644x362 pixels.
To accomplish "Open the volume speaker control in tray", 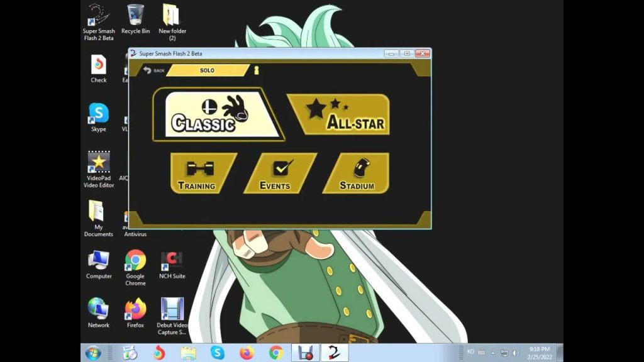I will pyautogui.click(x=516, y=353).
